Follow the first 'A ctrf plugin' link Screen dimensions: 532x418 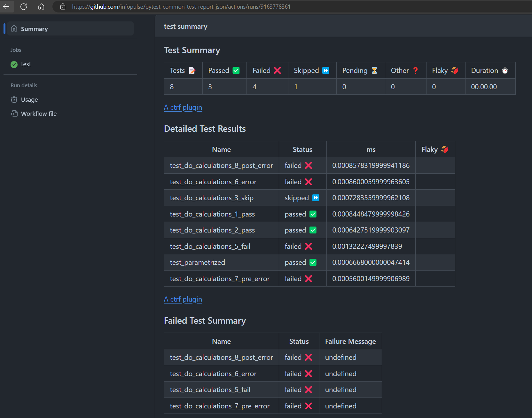[x=183, y=107]
